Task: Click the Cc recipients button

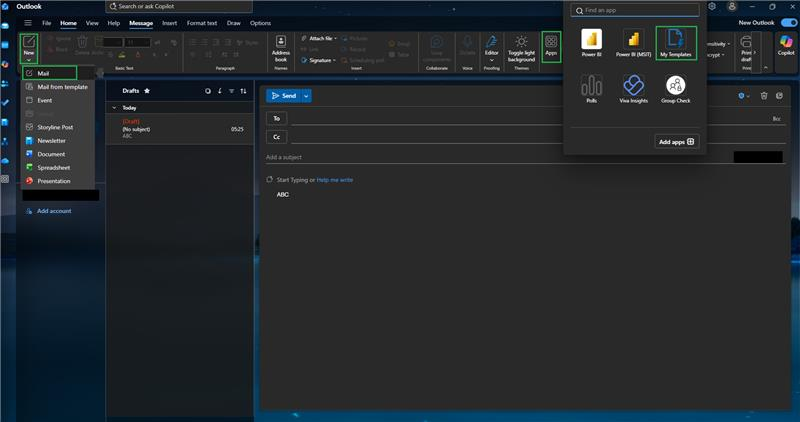Action: pos(277,137)
